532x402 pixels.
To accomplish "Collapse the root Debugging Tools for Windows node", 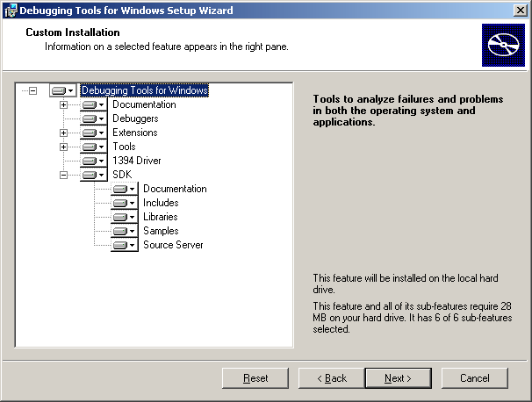I will [x=32, y=90].
